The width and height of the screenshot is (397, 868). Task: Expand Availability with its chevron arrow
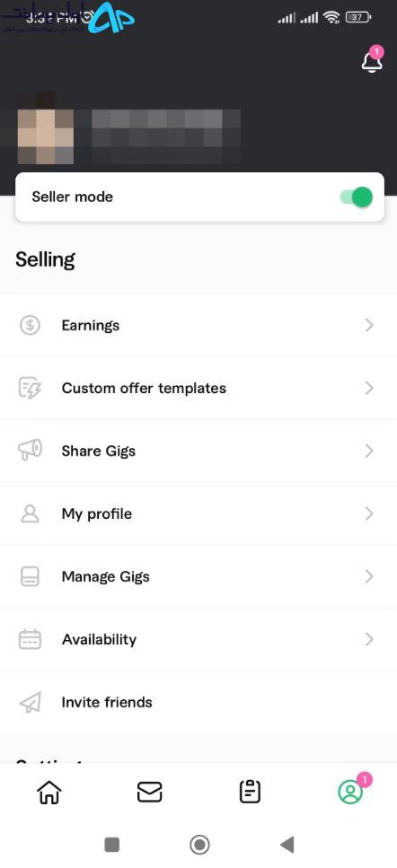pos(369,639)
